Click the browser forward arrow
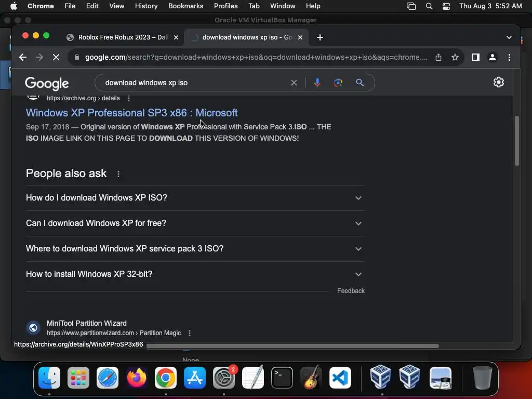The width and height of the screenshot is (532, 399). 39,57
